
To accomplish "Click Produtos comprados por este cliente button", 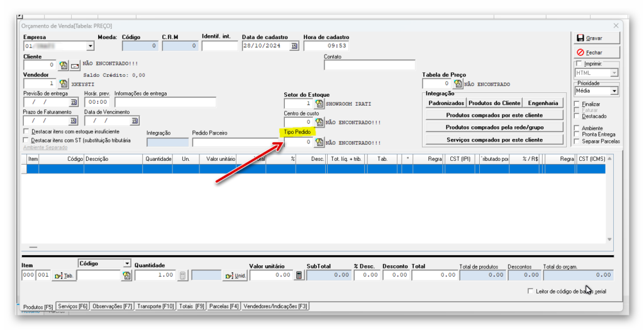I will tap(494, 115).
